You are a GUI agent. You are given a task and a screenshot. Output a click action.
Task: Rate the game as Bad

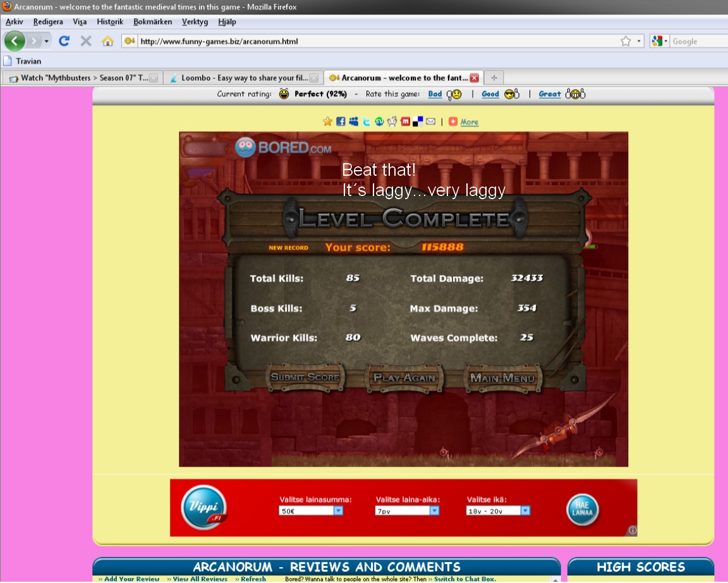click(435, 94)
